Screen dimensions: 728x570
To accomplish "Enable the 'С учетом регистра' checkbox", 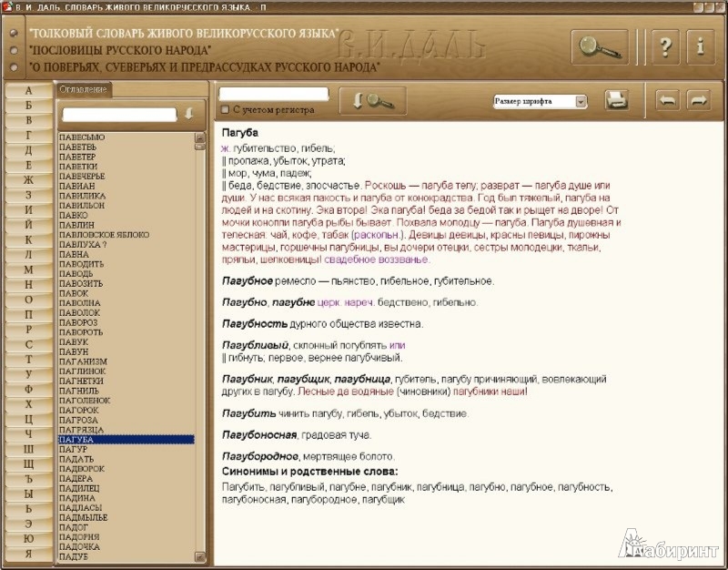I will [225, 110].
